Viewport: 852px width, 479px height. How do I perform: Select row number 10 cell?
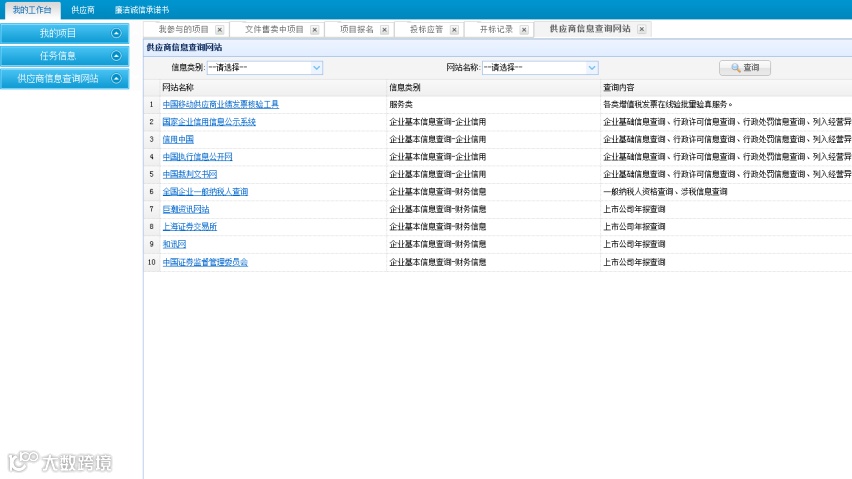(x=152, y=262)
